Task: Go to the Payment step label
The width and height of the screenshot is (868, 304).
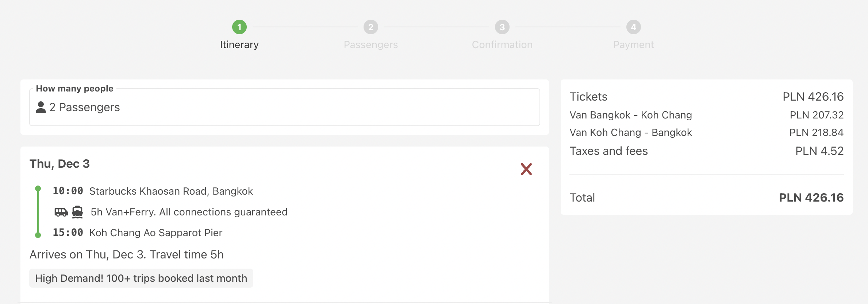Action: [634, 44]
